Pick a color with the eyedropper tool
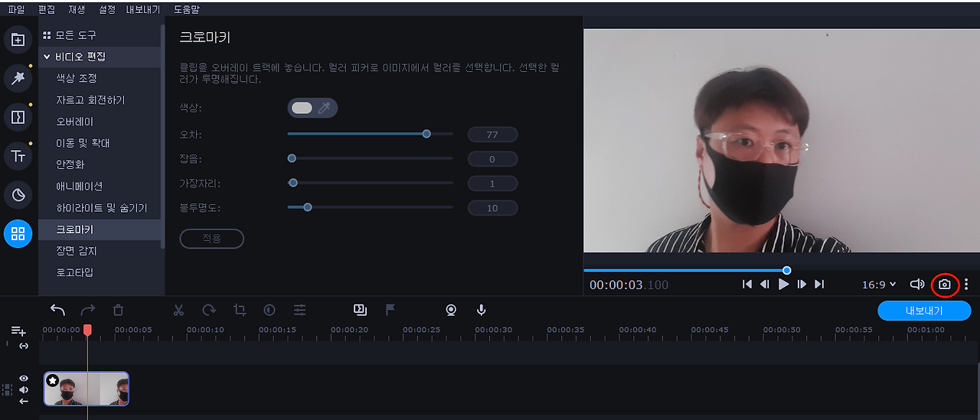980x420 pixels. click(324, 108)
